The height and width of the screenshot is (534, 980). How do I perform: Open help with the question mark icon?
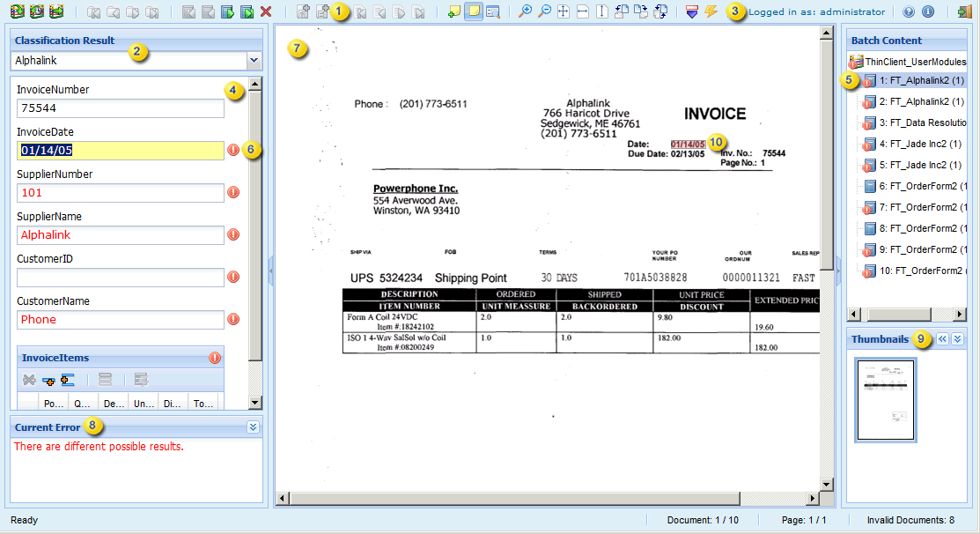point(908,11)
